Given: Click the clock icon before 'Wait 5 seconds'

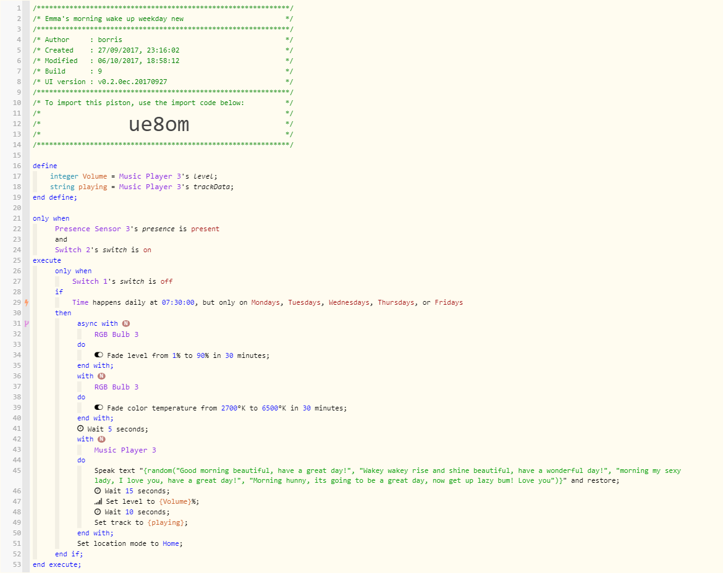Looking at the screenshot, I should click(80, 428).
